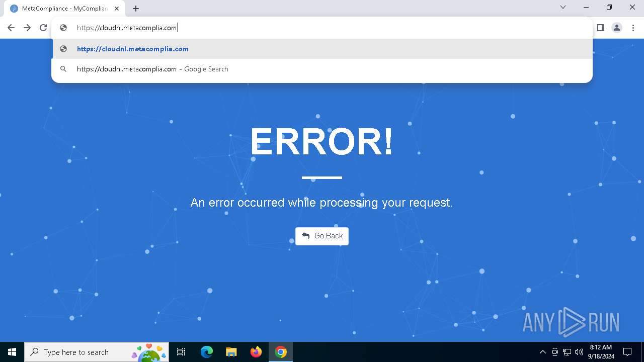Choose the Google Search suggestion row
644x362 pixels.
tap(322, 69)
